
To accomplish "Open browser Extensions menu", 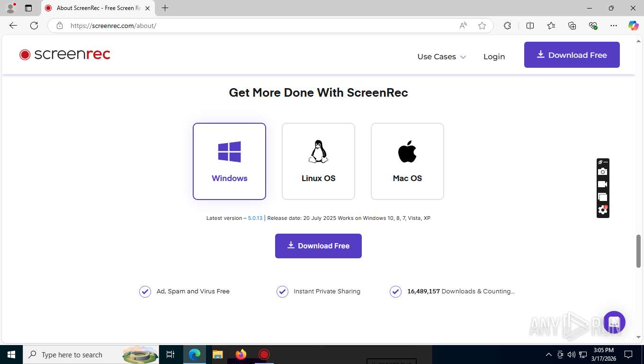I will point(507,26).
